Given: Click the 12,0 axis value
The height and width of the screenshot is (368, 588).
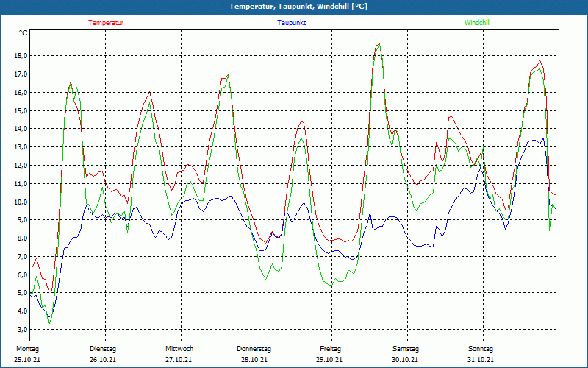Looking at the screenshot, I should 21,165.
